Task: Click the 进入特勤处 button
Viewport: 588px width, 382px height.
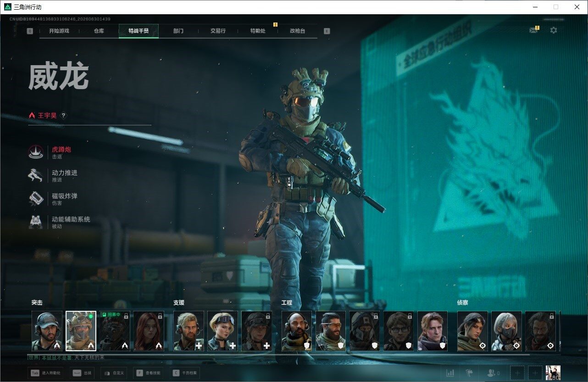Action: pos(45,373)
